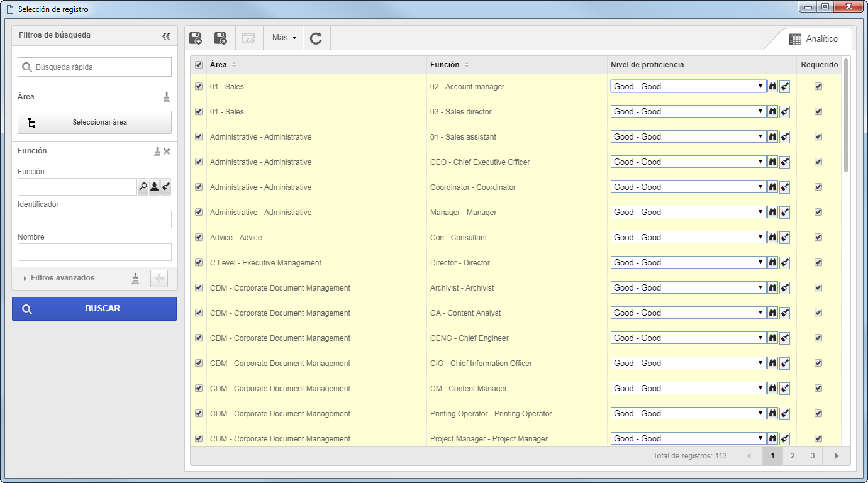Click the BUSCAR button

[94, 309]
